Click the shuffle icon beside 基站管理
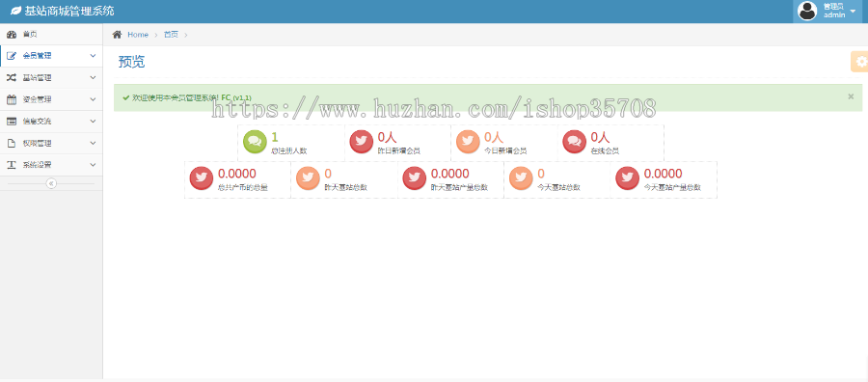This screenshot has width=868, height=382. 11,77
